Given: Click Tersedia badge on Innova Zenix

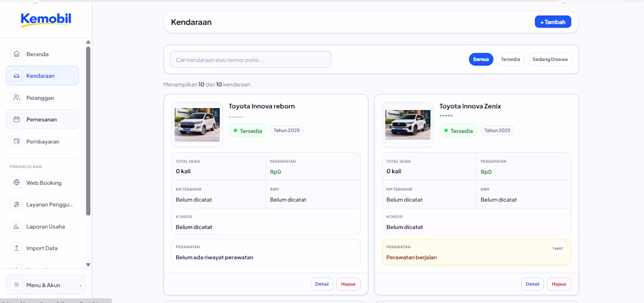Looking at the screenshot, I should coord(458,130).
